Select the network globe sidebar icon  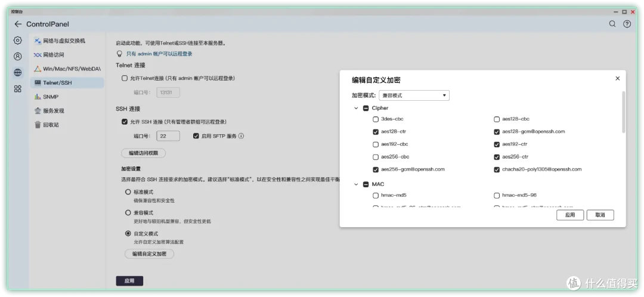pos(18,72)
